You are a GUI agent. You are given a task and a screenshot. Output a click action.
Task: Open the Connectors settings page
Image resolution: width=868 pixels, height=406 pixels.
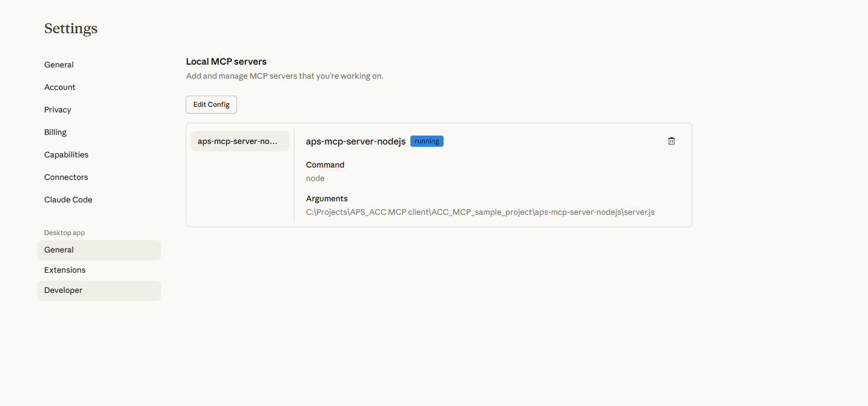[x=66, y=177]
